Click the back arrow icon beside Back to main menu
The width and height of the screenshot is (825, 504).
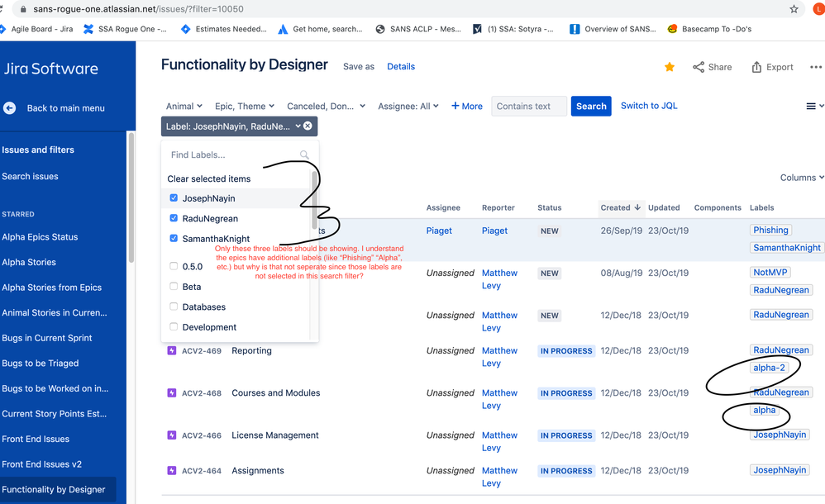tap(9, 108)
